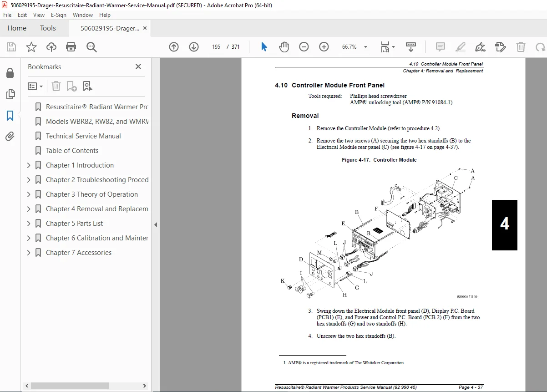Expand Chapter 6 Calibration bookmark
547x392 pixels.
[x=29, y=238]
